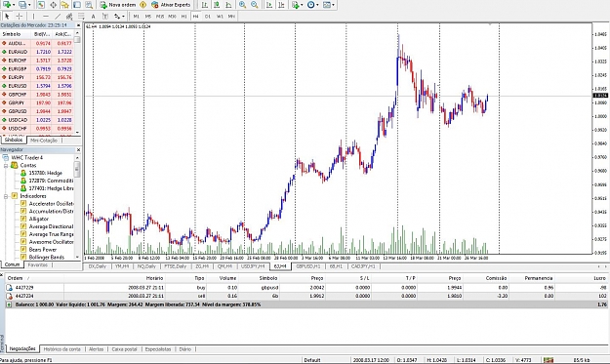Screen dimensions: 610x364
Task: Open the MetaEditor yellow diamond icon
Action: [x=143, y=5]
